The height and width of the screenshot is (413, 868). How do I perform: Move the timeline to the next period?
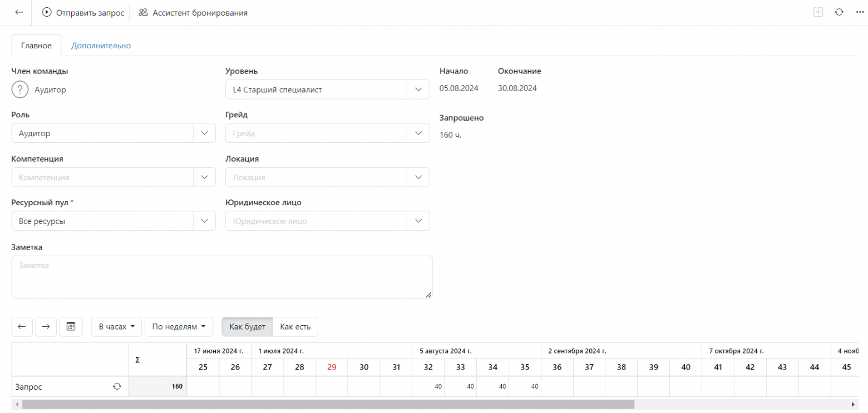click(46, 327)
